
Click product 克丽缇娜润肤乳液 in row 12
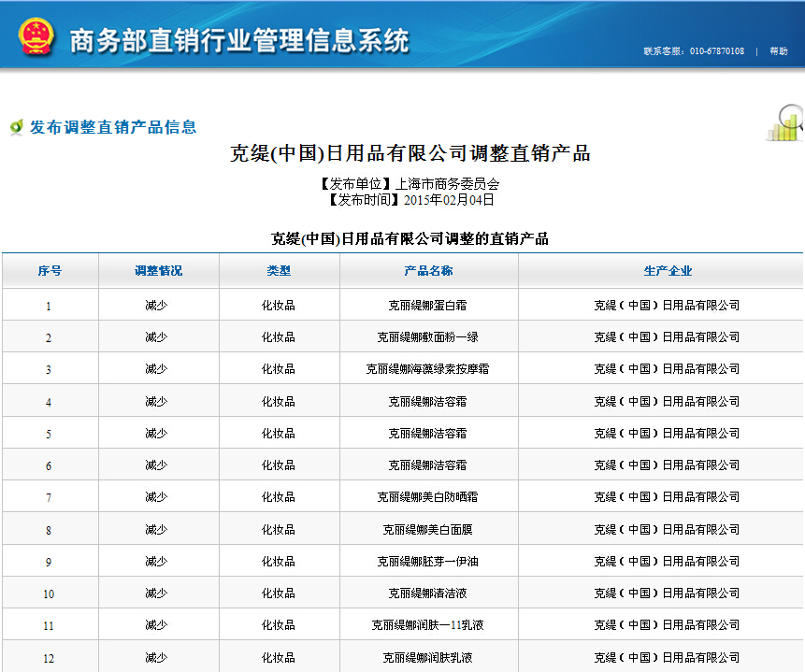(427, 658)
